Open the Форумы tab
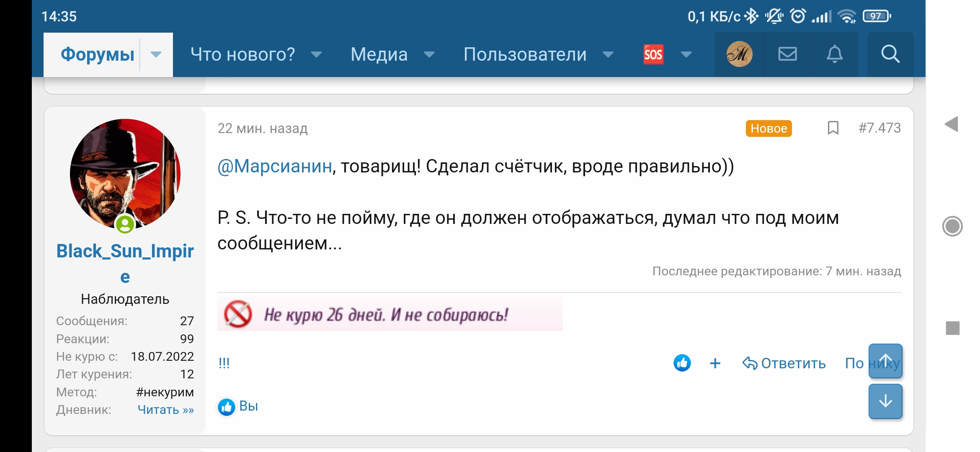Image resolution: width=980 pixels, height=452 pixels. [x=97, y=54]
